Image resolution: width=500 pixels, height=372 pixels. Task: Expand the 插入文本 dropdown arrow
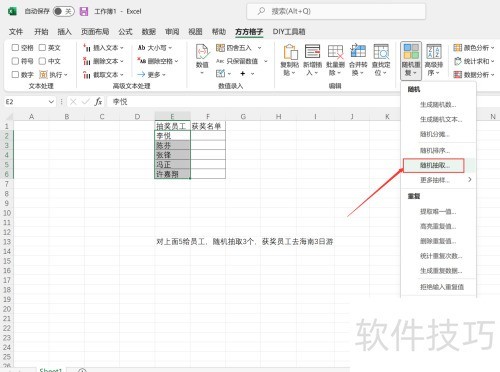click(122, 48)
